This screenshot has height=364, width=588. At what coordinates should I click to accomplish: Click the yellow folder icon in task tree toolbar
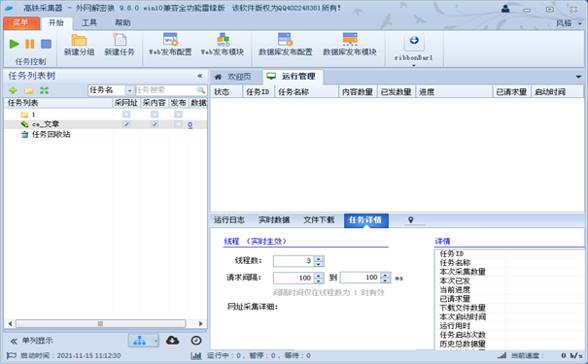pos(29,90)
